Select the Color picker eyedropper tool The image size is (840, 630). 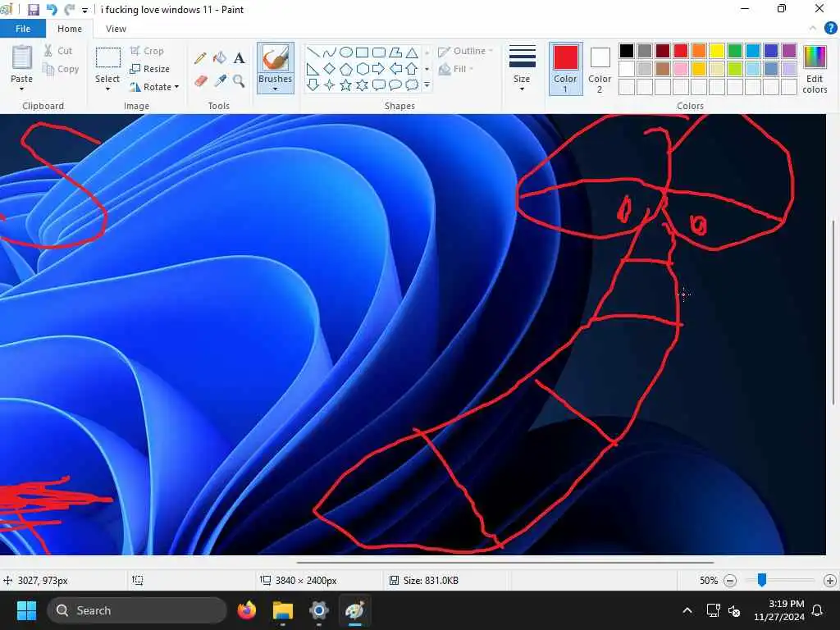(x=220, y=81)
